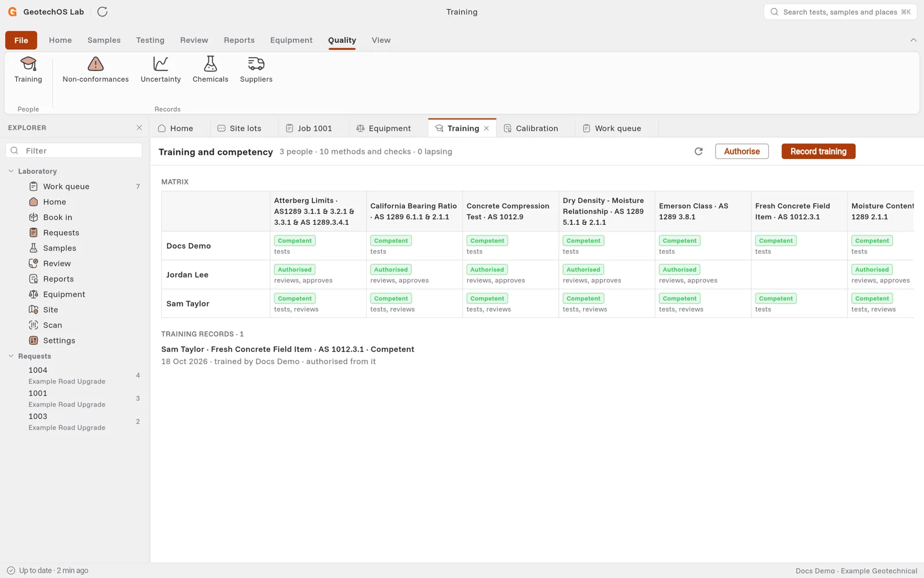Open Sam Taylor Fresh Concrete training record
The width and height of the screenshot is (924, 578).
[288, 355]
